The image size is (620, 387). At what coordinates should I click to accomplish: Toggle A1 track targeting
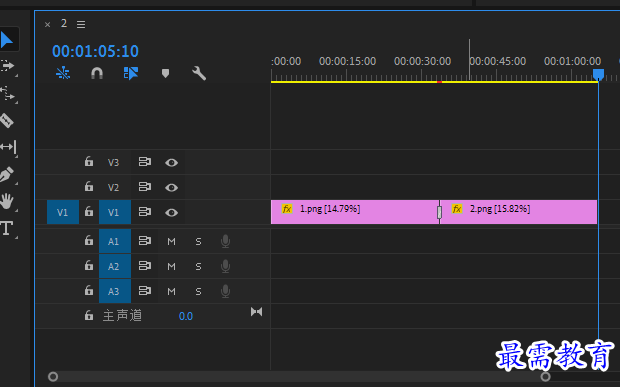115,241
